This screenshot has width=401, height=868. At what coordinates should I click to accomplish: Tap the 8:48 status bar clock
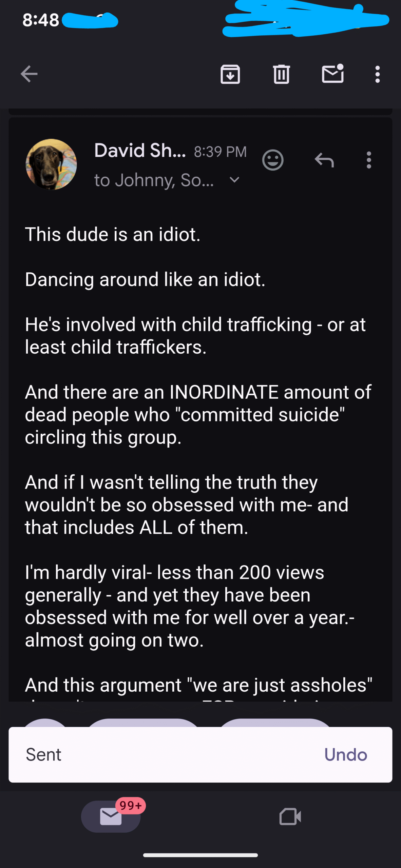41,20
